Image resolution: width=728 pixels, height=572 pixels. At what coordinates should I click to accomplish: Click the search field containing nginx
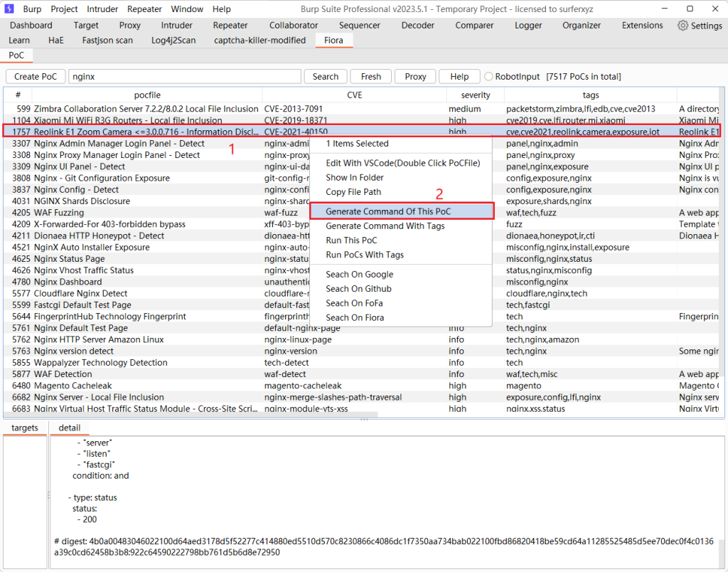click(x=185, y=77)
